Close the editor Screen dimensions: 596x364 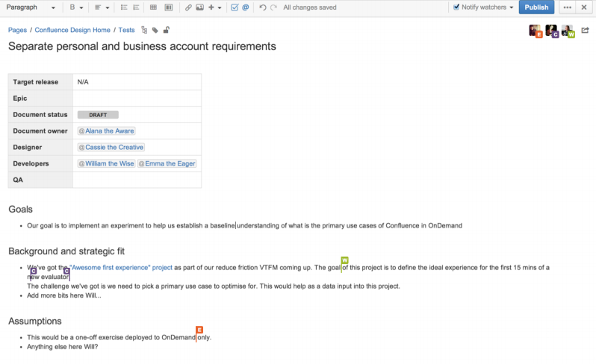584,7
